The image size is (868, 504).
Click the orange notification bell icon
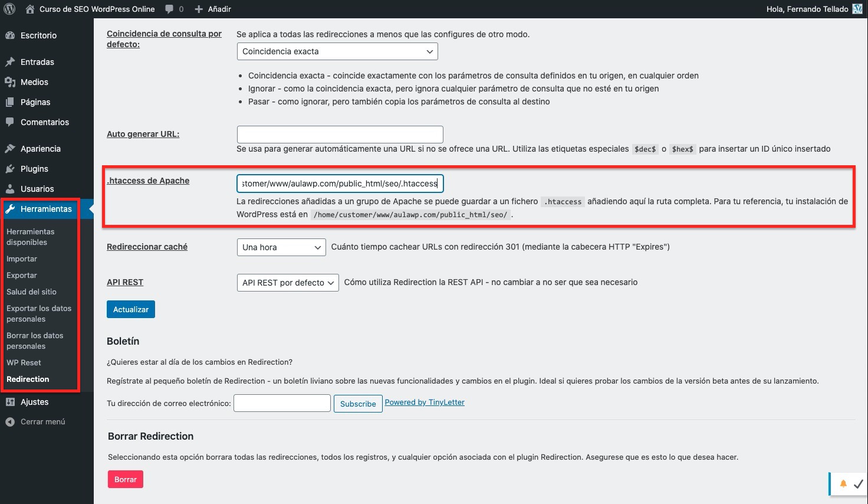click(843, 483)
